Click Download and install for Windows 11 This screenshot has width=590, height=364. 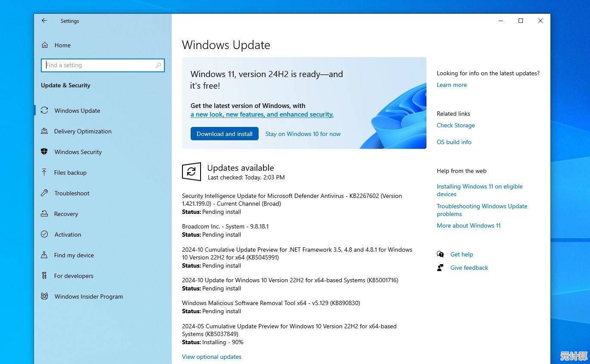point(224,134)
